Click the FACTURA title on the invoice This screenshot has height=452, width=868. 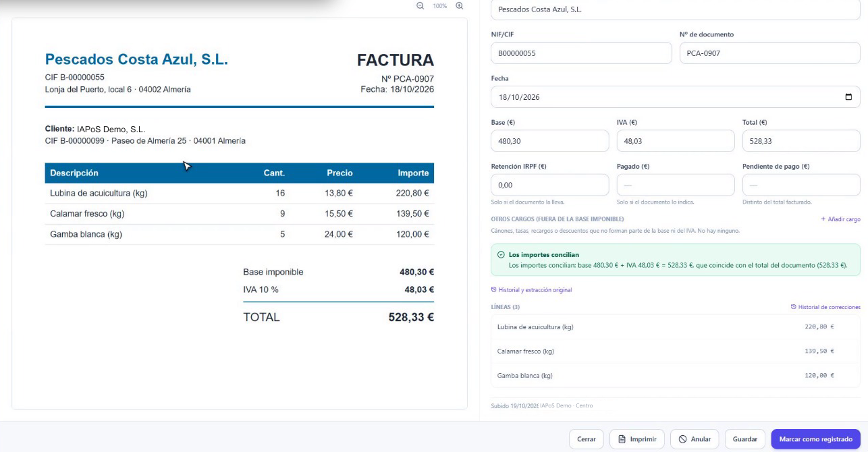pos(396,60)
